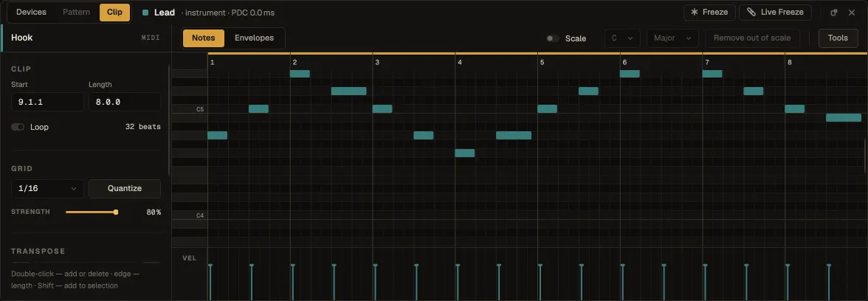868x301 pixels.
Task: Close the clip editor panel
Action: click(x=852, y=12)
